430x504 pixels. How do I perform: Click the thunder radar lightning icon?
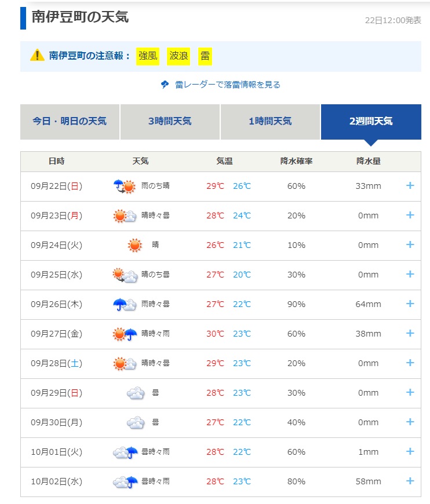pyautogui.click(x=165, y=85)
